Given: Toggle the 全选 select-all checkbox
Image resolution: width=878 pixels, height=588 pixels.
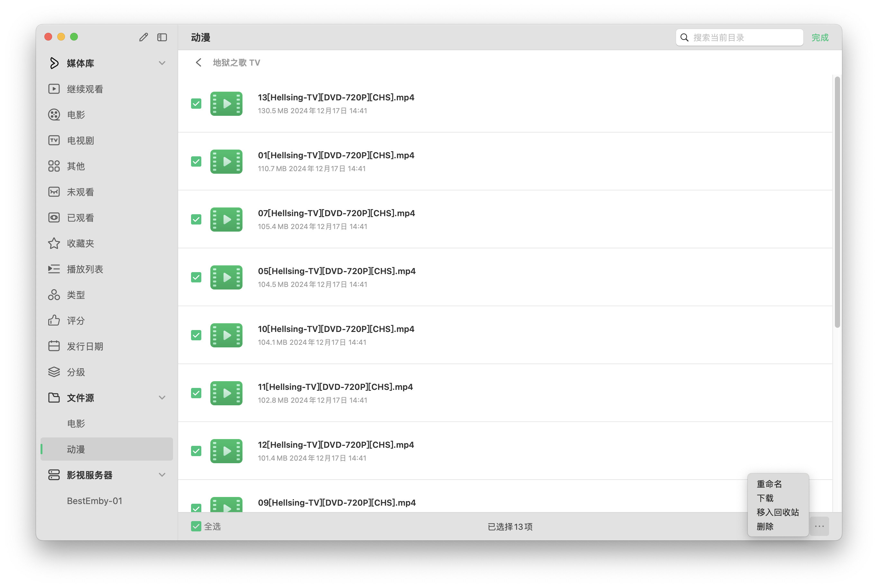Looking at the screenshot, I should [x=196, y=527].
